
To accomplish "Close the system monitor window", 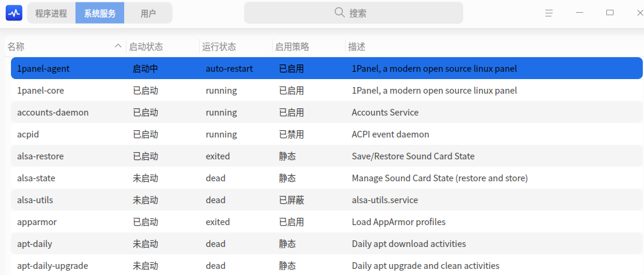I will point(640,13).
